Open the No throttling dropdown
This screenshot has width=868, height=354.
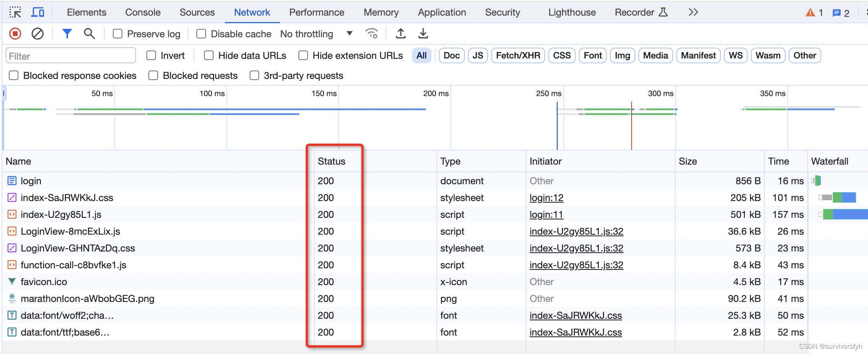click(316, 34)
